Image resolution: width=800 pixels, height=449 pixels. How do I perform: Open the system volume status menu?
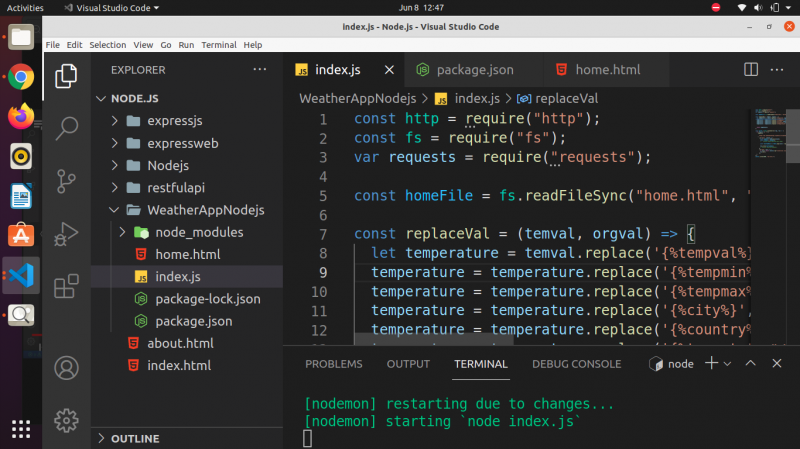(x=758, y=8)
